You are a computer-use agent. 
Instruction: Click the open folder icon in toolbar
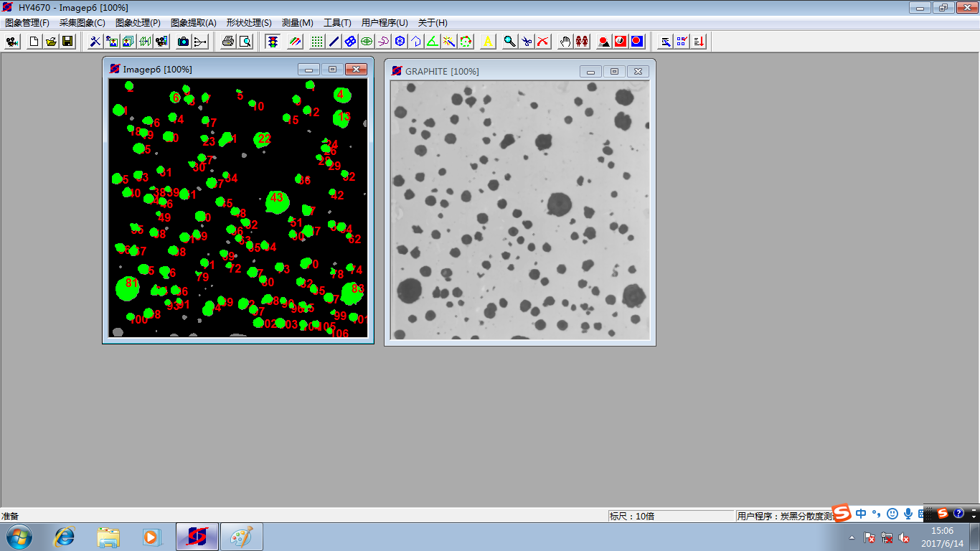coord(51,42)
